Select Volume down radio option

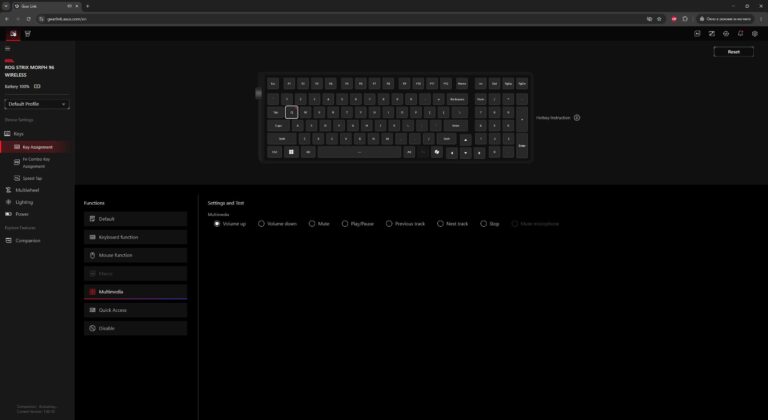(x=261, y=223)
